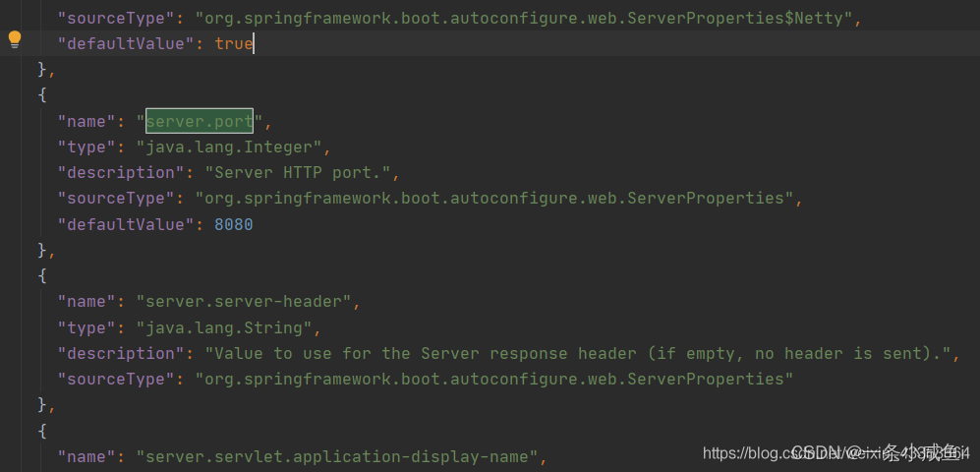Click the ServerProperties$Netty sourceType string
This screenshot has height=472, width=980.
click(524, 18)
